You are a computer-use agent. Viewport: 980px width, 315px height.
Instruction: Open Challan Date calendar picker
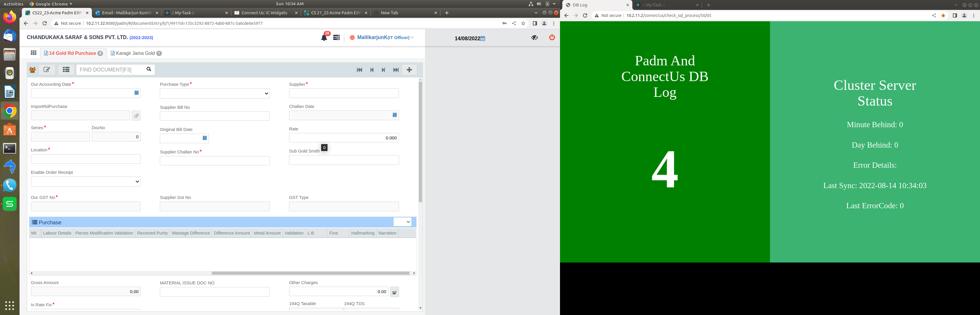395,115
